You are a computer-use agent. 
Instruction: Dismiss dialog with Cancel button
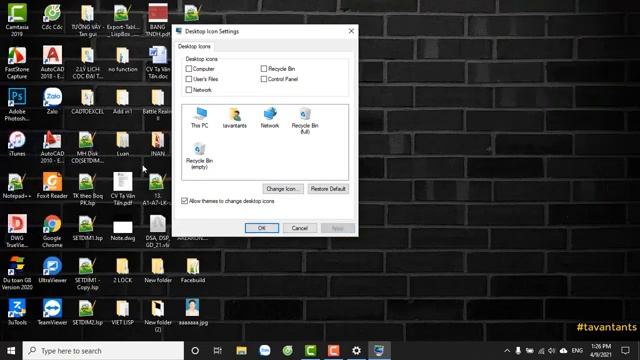(300, 228)
